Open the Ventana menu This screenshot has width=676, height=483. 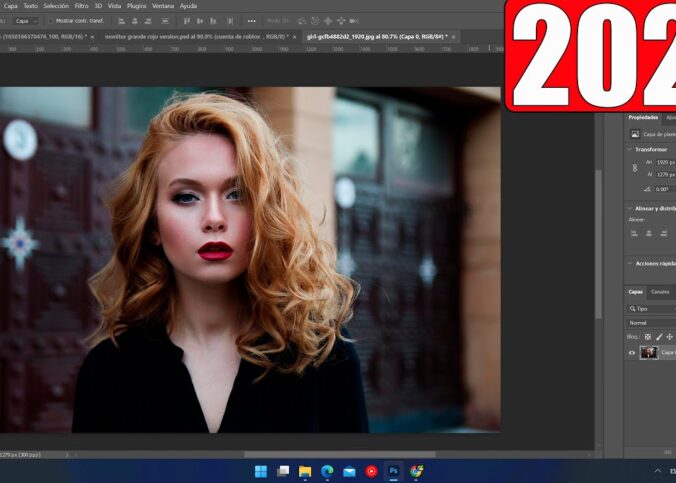click(x=163, y=6)
